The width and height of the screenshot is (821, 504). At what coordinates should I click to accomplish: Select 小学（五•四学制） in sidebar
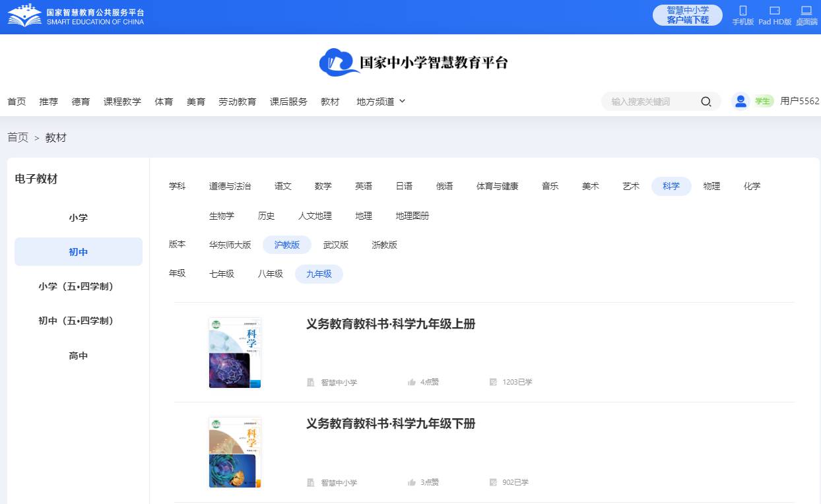[x=79, y=286]
